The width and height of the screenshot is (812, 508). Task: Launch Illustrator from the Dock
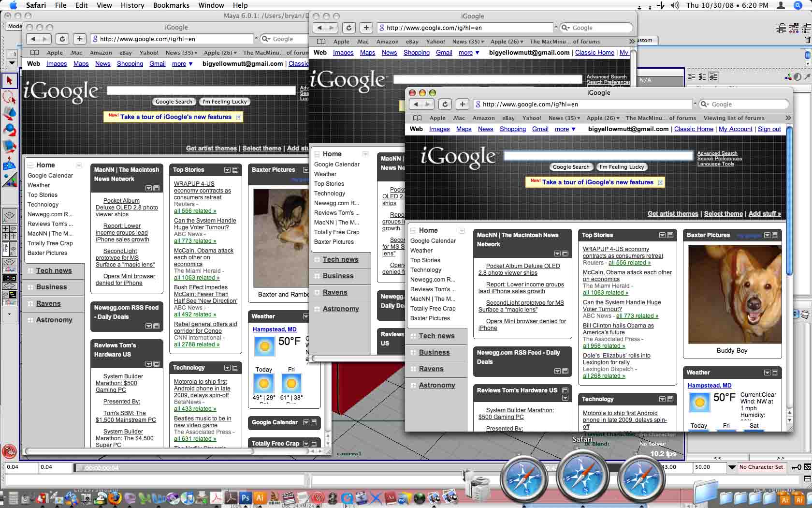pos(260,497)
